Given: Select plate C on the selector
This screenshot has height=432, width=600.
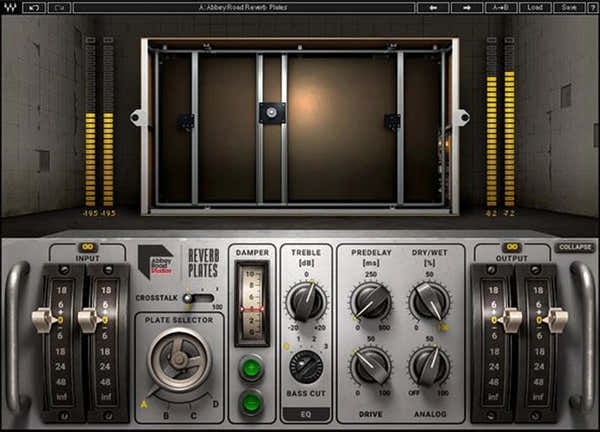Looking at the screenshot, I should tap(194, 416).
